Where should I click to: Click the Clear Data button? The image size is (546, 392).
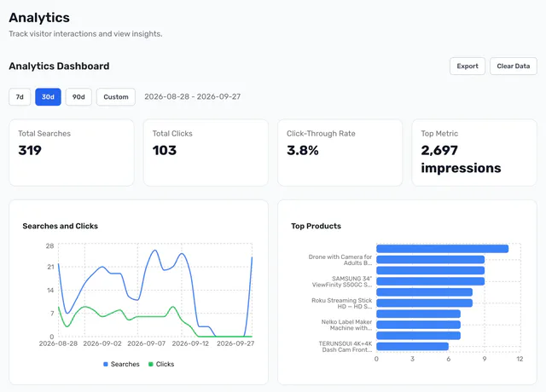[514, 66]
